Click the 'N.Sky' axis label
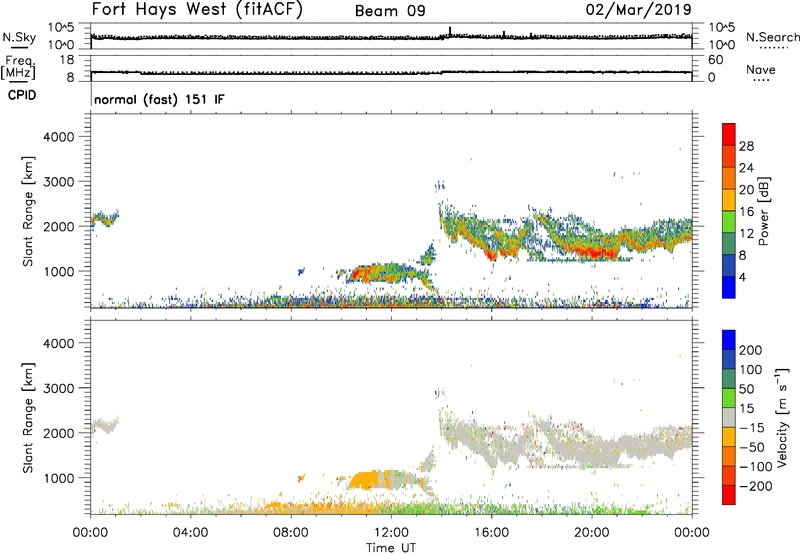This screenshot has width=800, height=554. coord(19,37)
